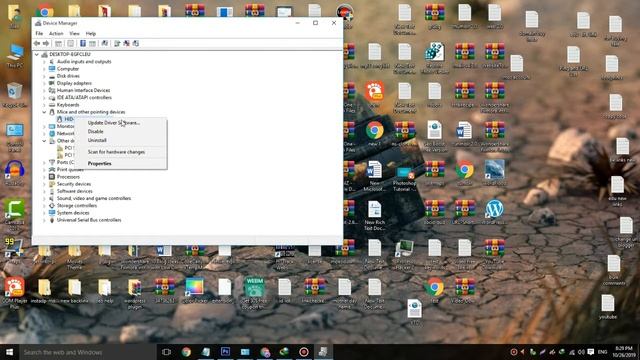Expand the Computer node
Image resolution: width=640 pixels, height=360 pixels.
click(x=44, y=69)
